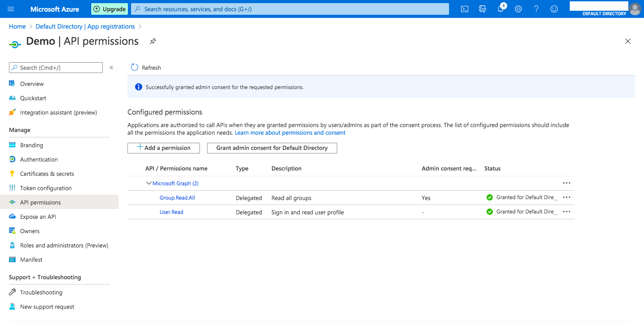The height and width of the screenshot is (324, 644).
Task: Open the account avatar menu
Action: pos(635,9)
